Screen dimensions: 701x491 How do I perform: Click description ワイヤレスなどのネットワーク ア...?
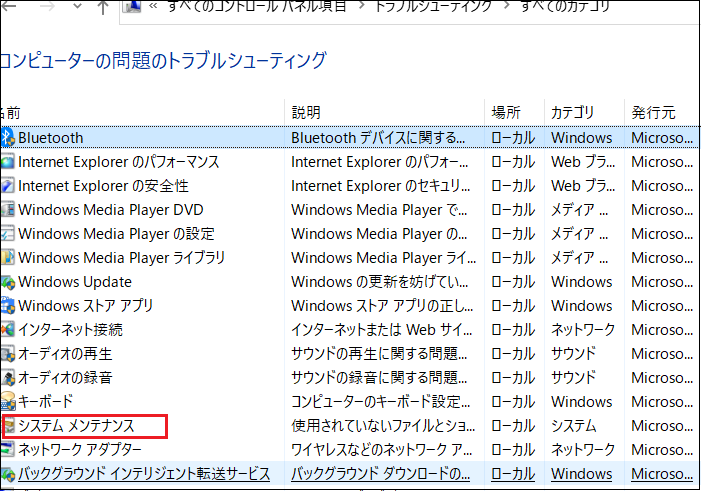(382, 450)
